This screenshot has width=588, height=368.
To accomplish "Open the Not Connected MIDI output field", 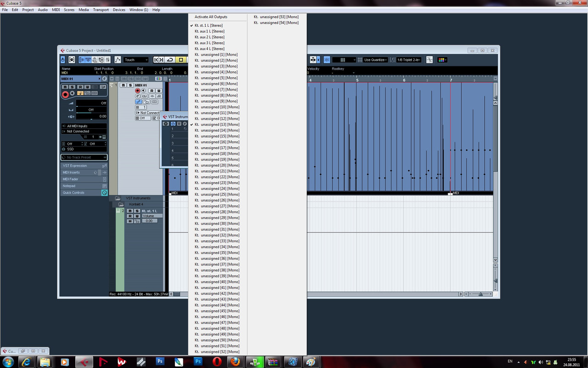I will 84,131.
